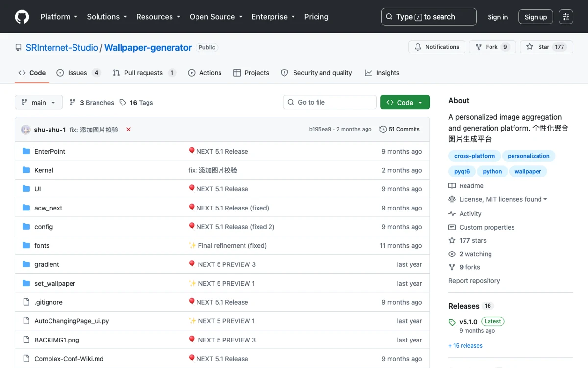Viewport: 588px width, 368px height.
Task: Click the Notifications bell icon
Action: click(418, 47)
